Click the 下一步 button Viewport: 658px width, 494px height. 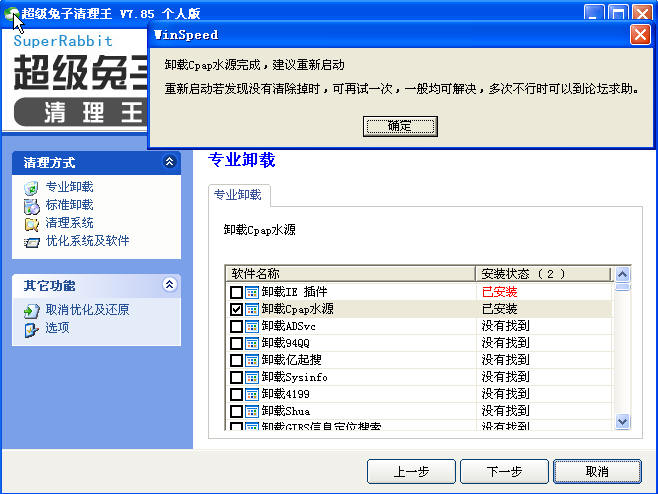(504, 471)
